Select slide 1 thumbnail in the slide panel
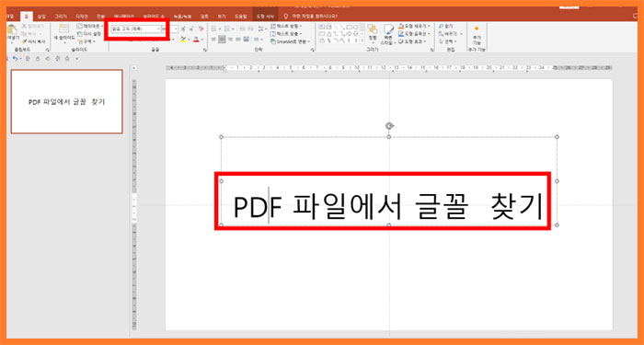Viewport: 644px width, 345px height. point(66,101)
